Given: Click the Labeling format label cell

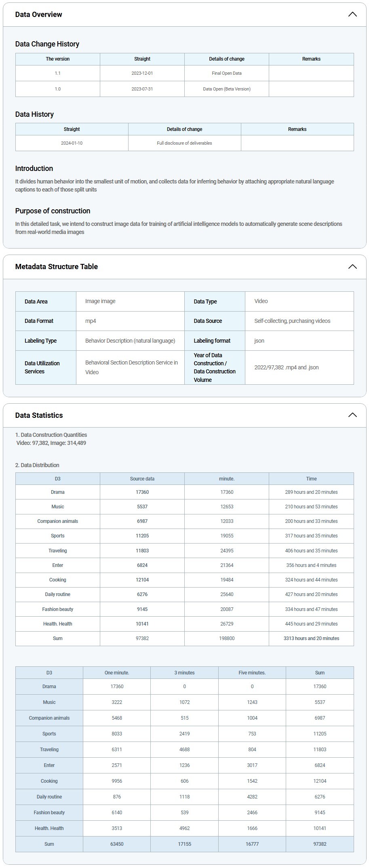Looking at the screenshot, I should [212, 341].
